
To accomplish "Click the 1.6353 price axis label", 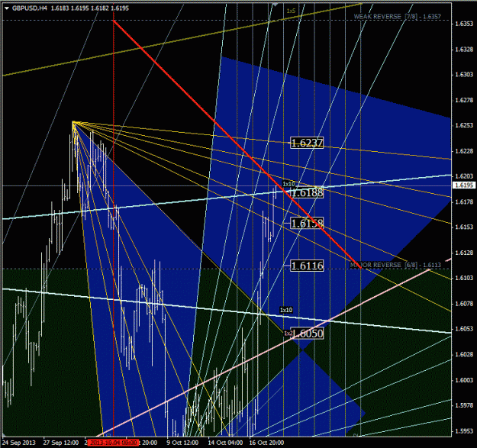I will pyautogui.click(x=464, y=24).
